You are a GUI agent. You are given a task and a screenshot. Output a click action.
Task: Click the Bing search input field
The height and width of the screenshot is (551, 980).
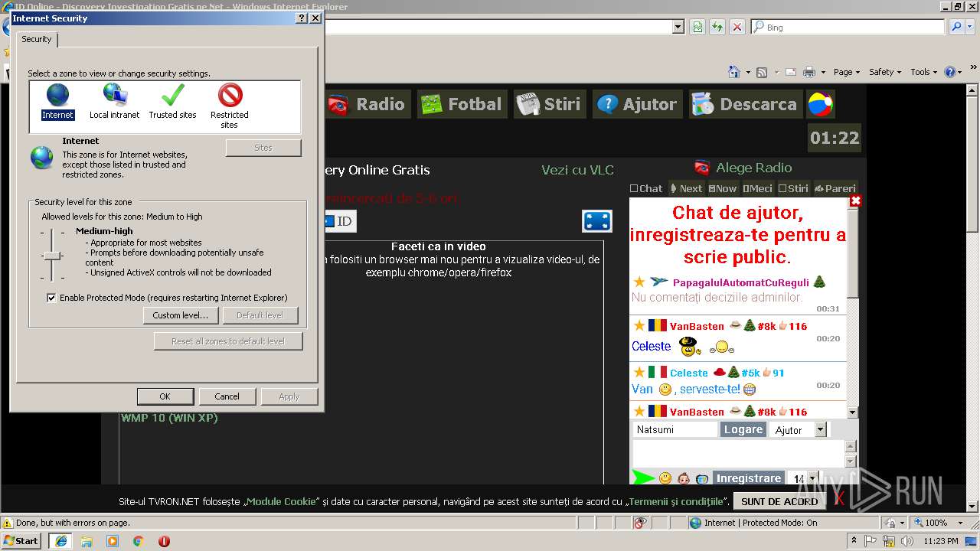[847, 27]
